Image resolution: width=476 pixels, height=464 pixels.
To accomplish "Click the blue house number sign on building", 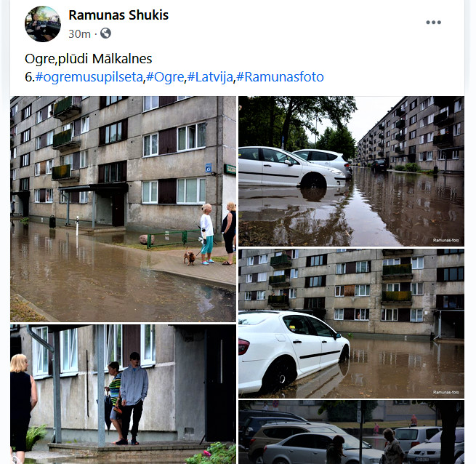I will [209, 168].
